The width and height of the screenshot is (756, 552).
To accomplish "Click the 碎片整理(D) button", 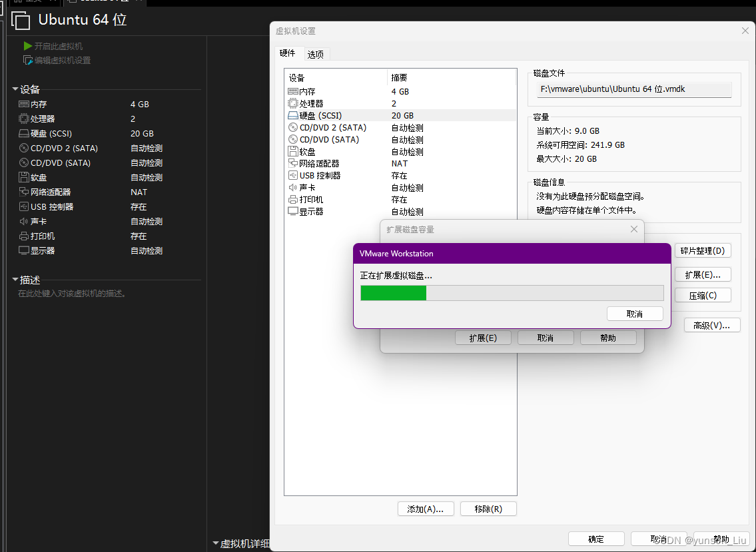I will tap(703, 250).
